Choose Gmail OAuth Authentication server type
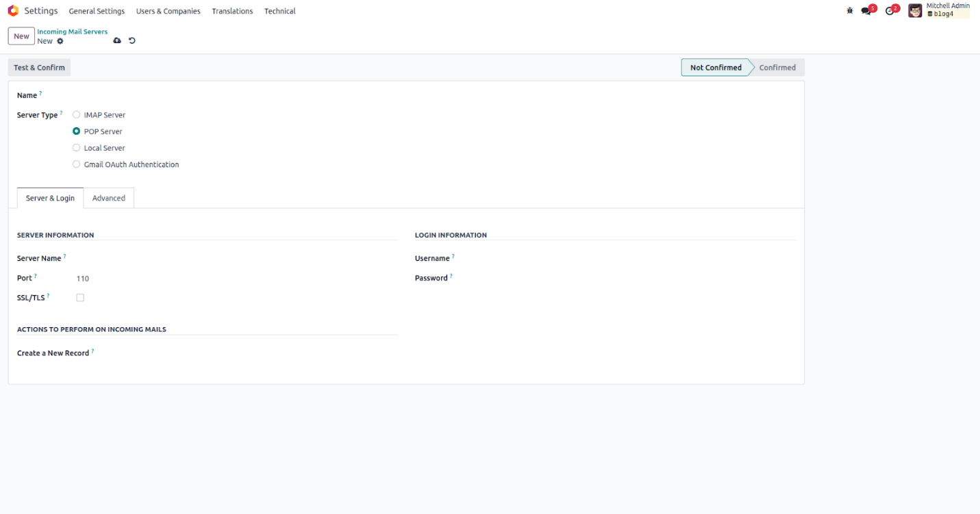 (x=77, y=164)
